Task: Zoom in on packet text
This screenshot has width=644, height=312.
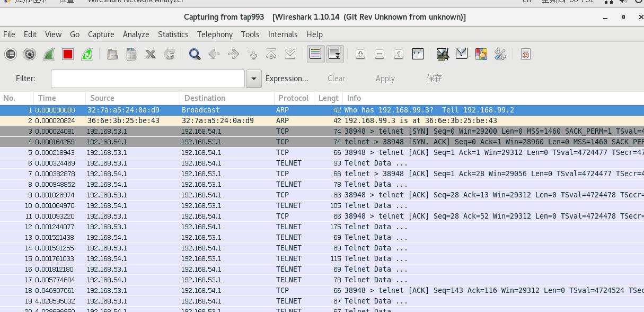Action: coord(360,54)
